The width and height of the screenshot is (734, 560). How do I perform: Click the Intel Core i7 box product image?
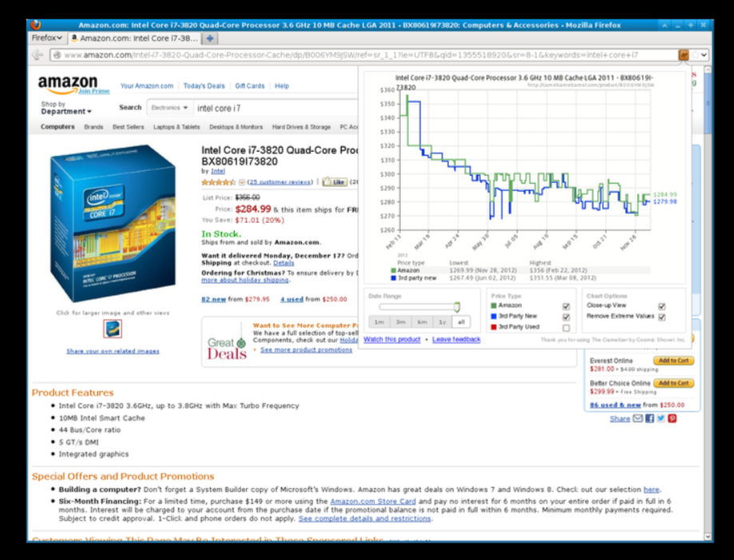(113, 223)
